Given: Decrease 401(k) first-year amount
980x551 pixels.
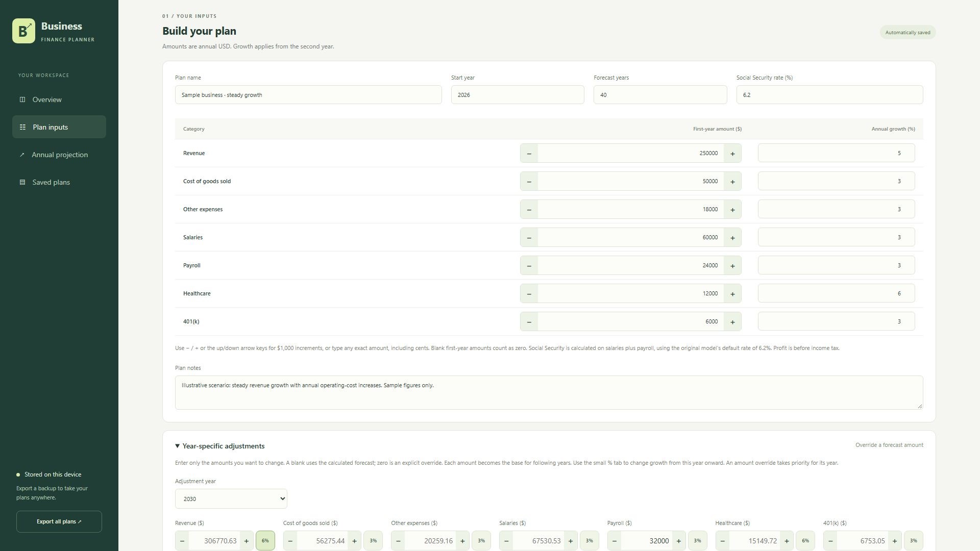Looking at the screenshot, I should point(529,322).
